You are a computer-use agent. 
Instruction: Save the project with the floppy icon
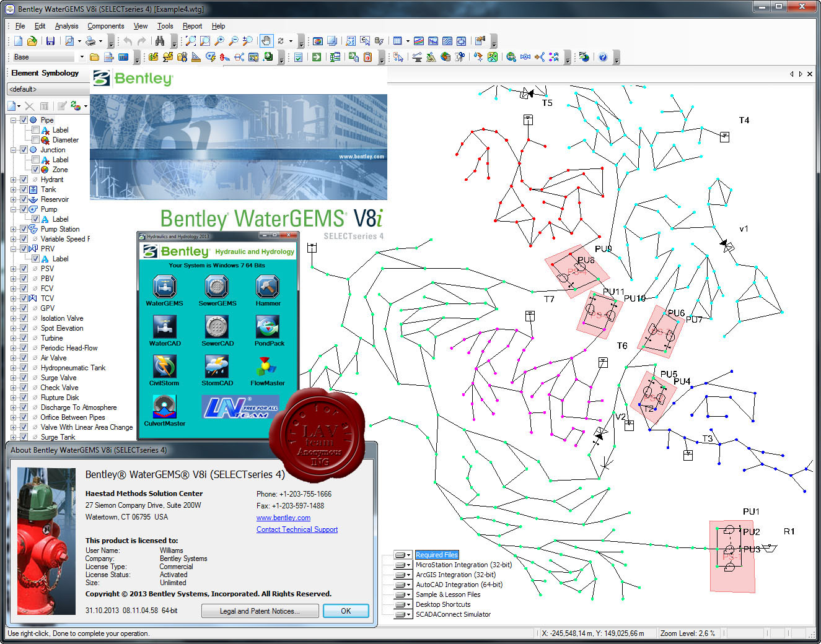click(x=50, y=41)
